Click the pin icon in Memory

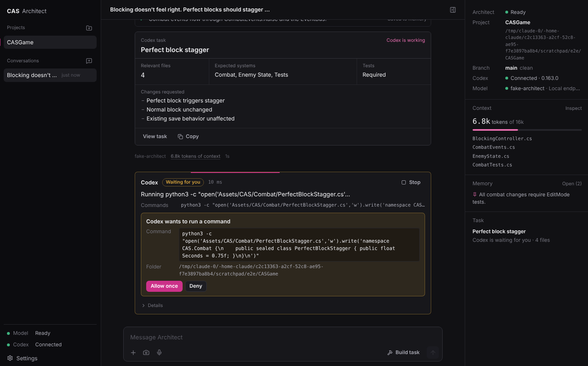[475, 194]
